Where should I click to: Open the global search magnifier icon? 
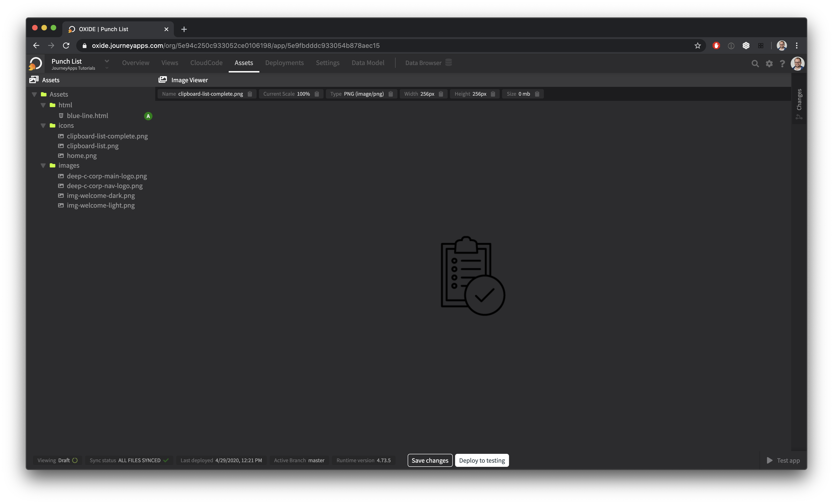pyautogui.click(x=755, y=63)
